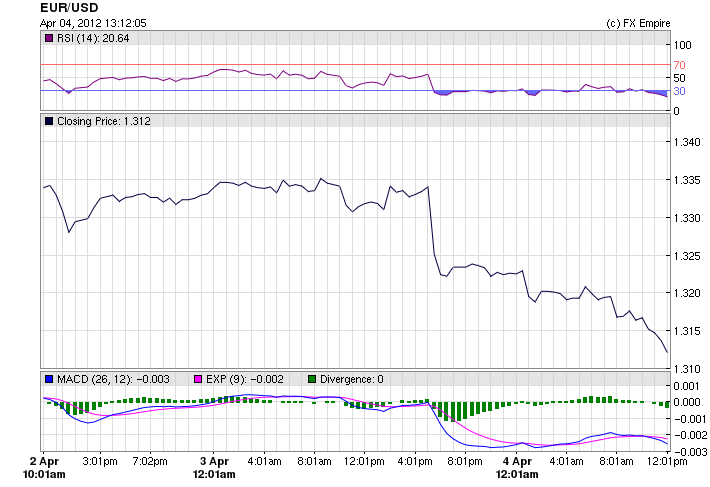Click the 1.340 price axis label
710x487 pixels.
(687, 142)
